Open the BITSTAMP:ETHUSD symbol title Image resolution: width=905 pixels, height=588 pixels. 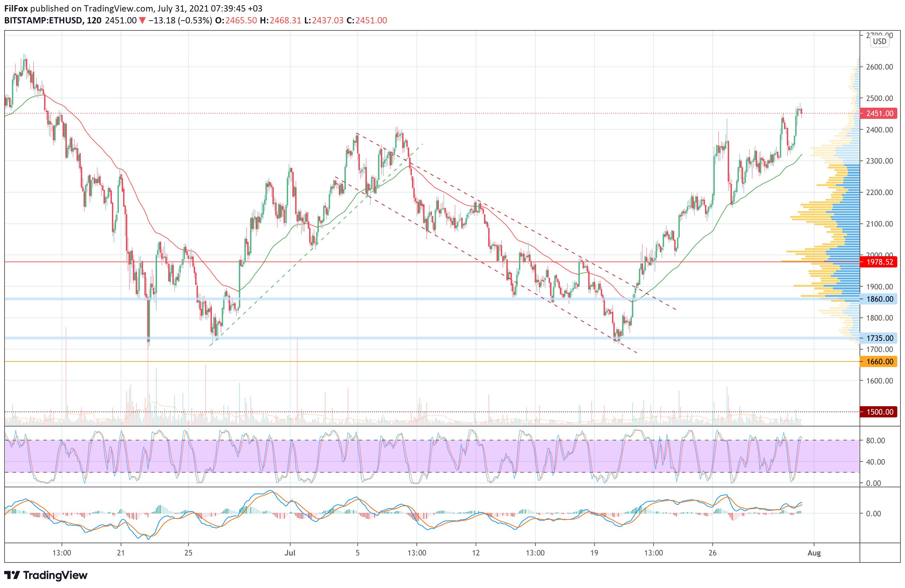point(43,21)
